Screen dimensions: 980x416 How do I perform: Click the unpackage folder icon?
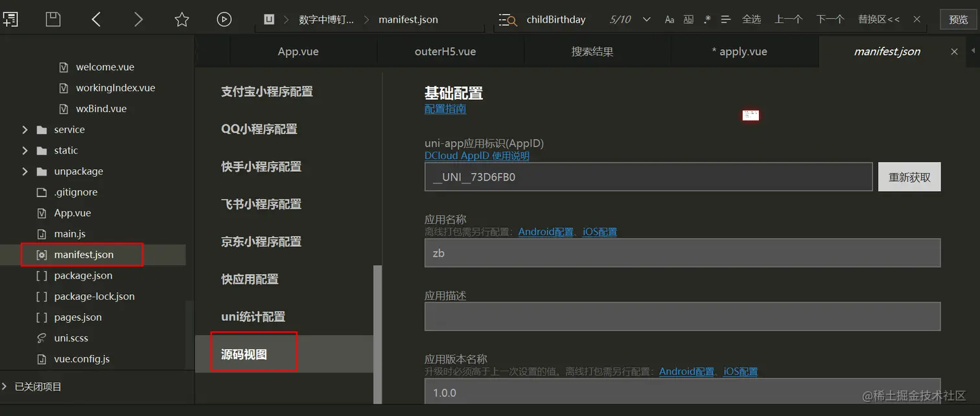pyautogui.click(x=42, y=171)
